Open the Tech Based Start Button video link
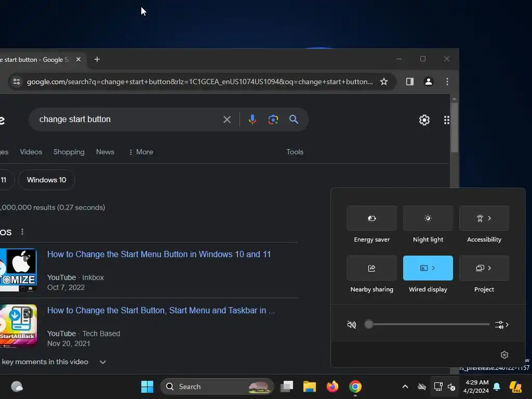This screenshot has height=399, width=532. click(x=161, y=311)
